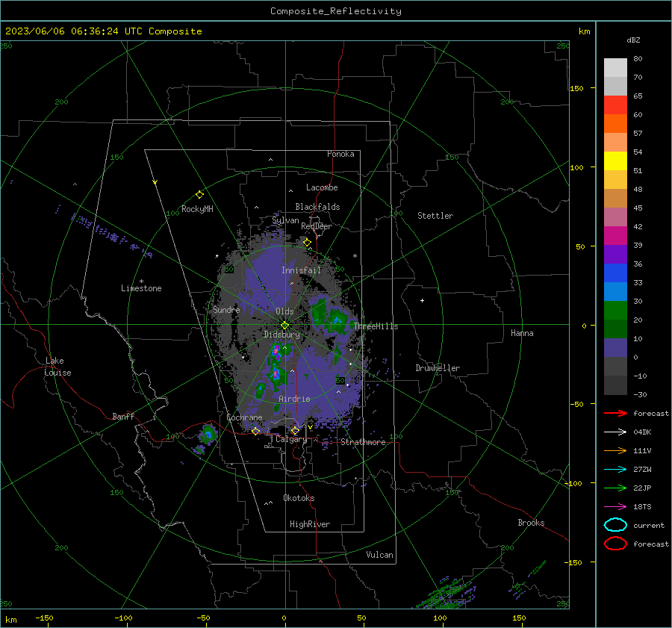Click the Limestone label
Screen dimensions: 672x628
(141, 288)
